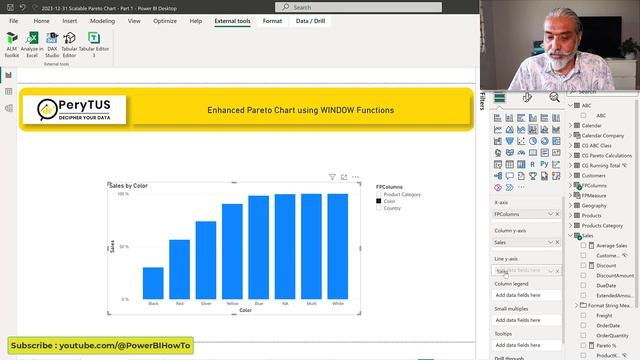The height and width of the screenshot is (360, 640).
Task: Toggle Color option in FPColumns slicer
Action: coord(379,201)
